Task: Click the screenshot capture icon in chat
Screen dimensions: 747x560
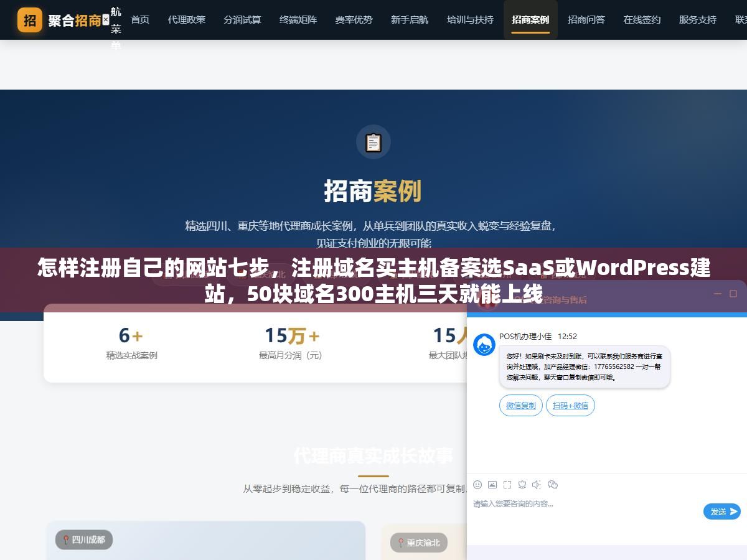Action: (507, 485)
